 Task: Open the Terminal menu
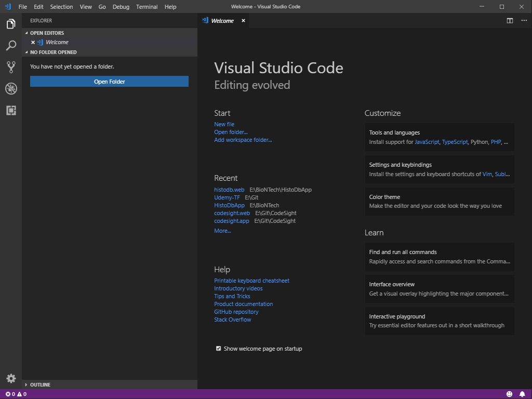pyautogui.click(x=147, y=7)
